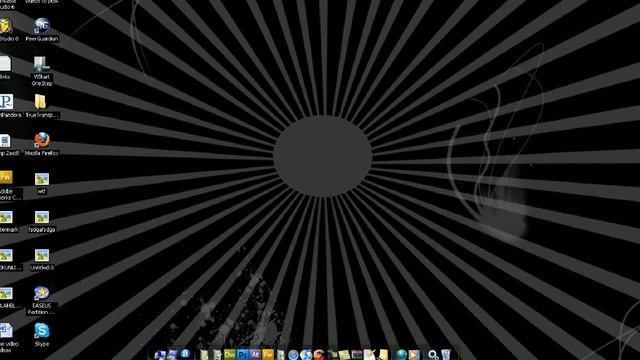Image resolution: width=640 pixels, height=360 pixels.
Task: Open EASEUS Partition desktop shortcut
Action: click(42, 300)
